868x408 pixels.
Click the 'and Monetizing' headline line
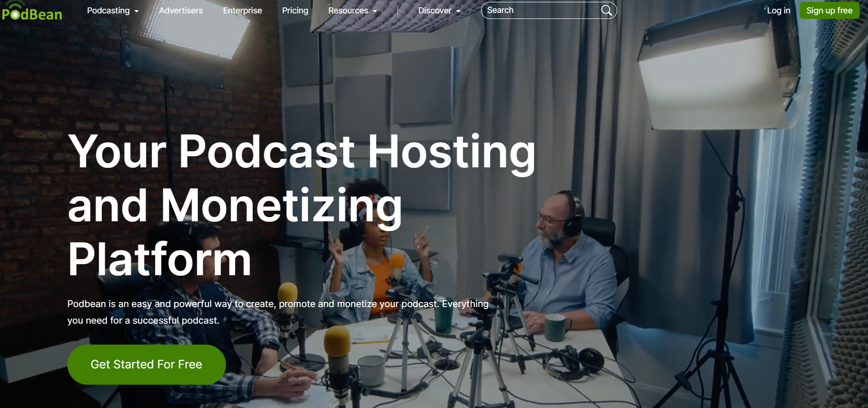pos(235,206)
